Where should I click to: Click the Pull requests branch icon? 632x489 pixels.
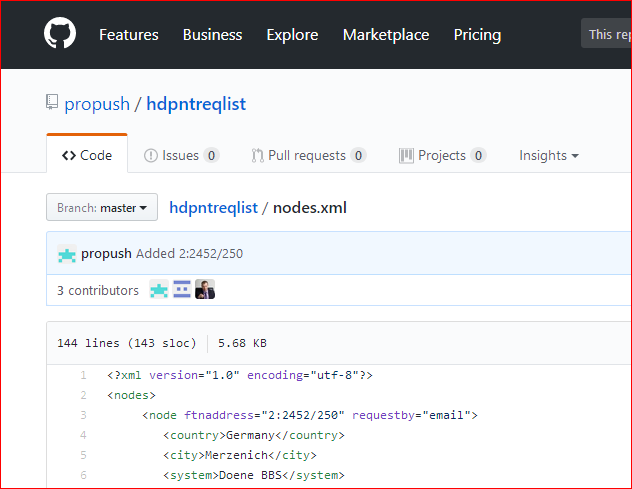258,156
